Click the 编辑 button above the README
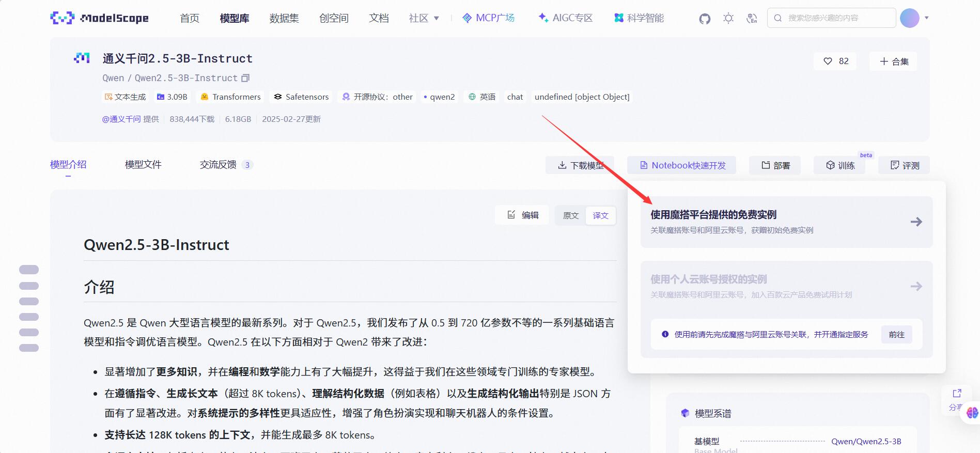 [522, 215]
